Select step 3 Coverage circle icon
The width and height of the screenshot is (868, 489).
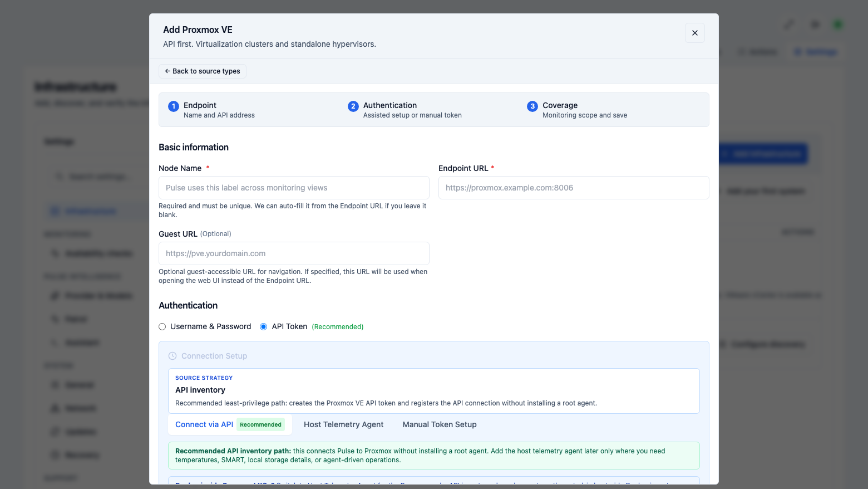pyautogui.click(x=532, y=106)
